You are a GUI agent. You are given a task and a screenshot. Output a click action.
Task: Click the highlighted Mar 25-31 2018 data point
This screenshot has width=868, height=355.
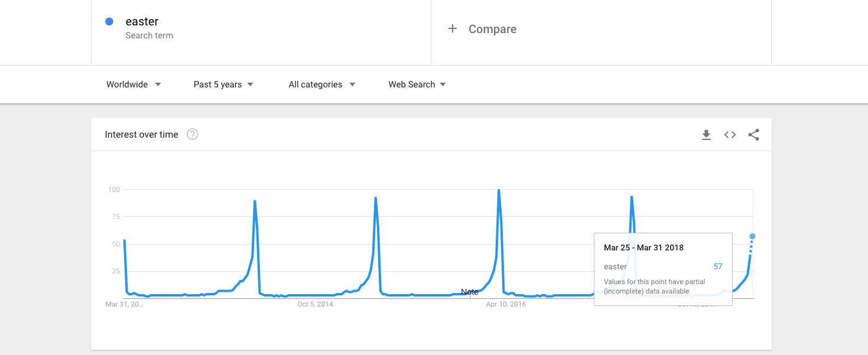(752, 236)
